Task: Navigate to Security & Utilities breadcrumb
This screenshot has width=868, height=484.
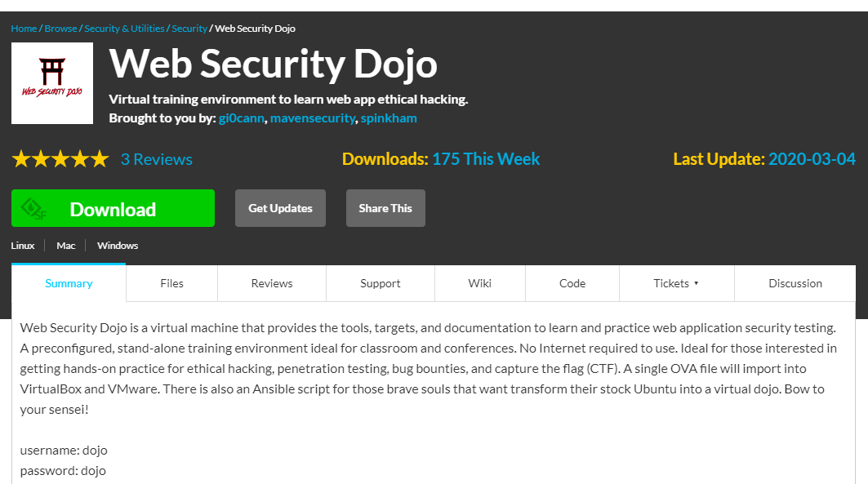Action: pyautogui.click(x=125, y=29)
